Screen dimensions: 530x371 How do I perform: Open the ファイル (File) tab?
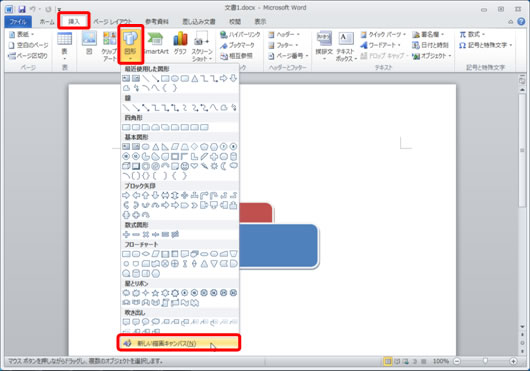[18, 22]
